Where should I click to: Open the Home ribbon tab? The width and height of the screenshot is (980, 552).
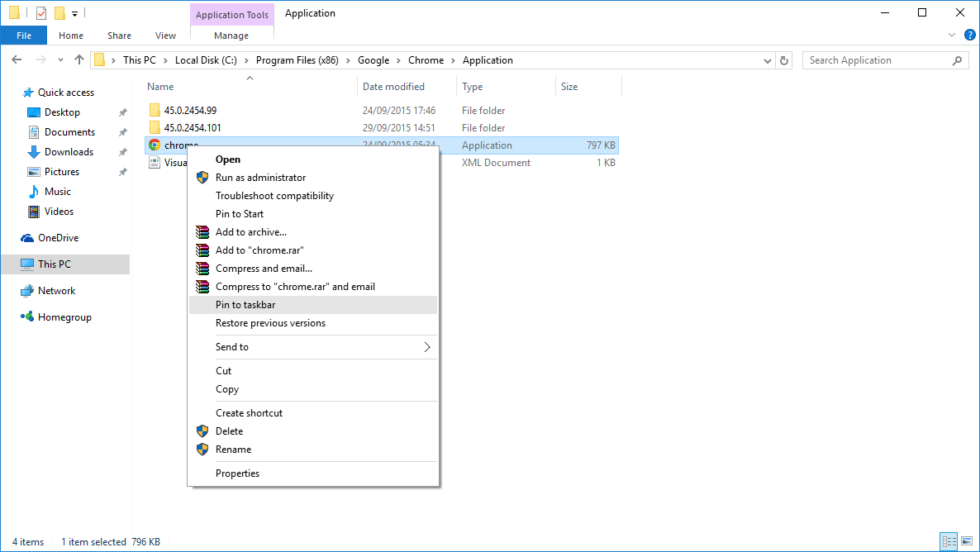[x=70, y=36]
